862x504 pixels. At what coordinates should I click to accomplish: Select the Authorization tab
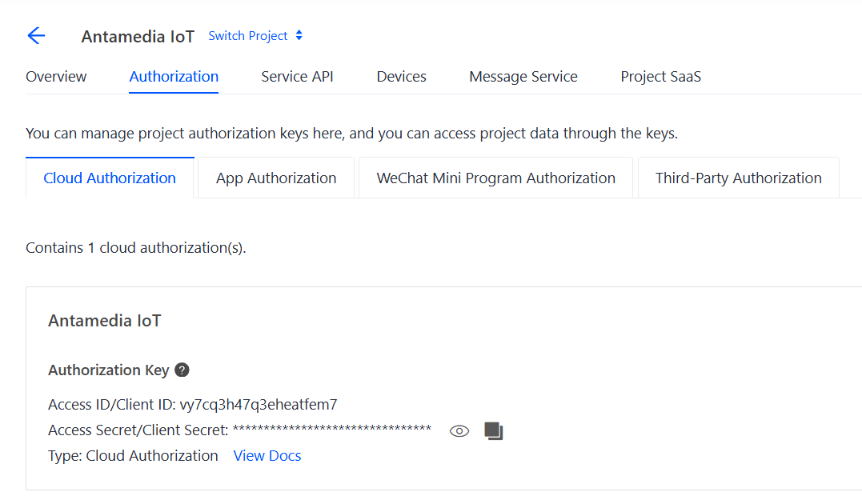[x=174, y=77]
